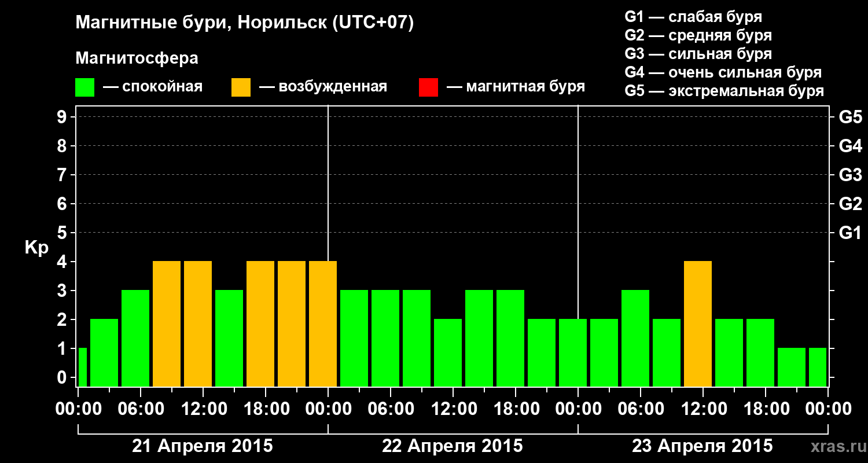868x463 pixels.
Task: Click the '06:00' time label above 21 April
Action: pyautogui.click(x=141, y=409)
